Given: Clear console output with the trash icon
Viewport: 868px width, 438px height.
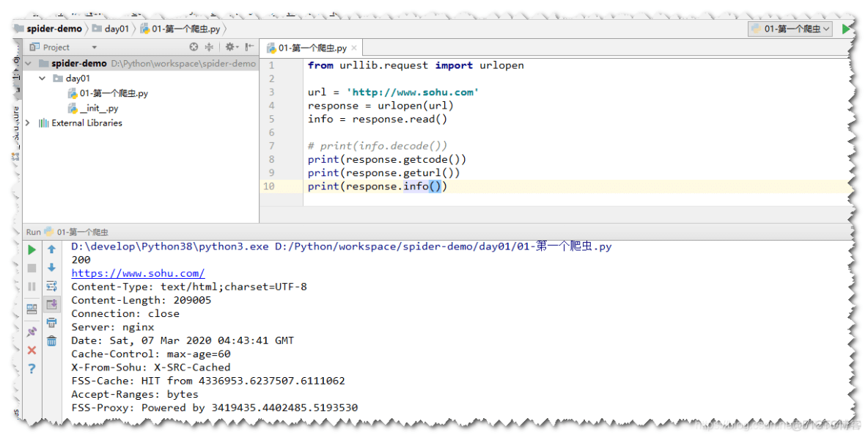Looking at the screenshot, I should [x=51, y=341].
